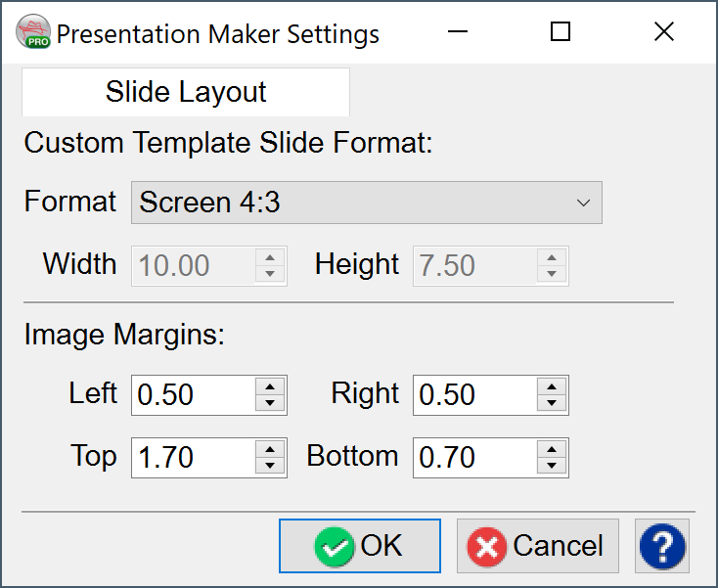Decrease the Top margin with down arrow
This screenshot has height=588, width=718.
click(271, 466)
